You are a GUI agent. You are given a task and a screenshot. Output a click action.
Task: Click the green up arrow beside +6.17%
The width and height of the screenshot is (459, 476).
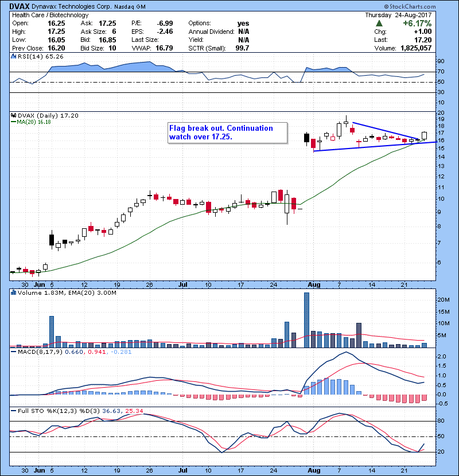click(x=379, y=24)
